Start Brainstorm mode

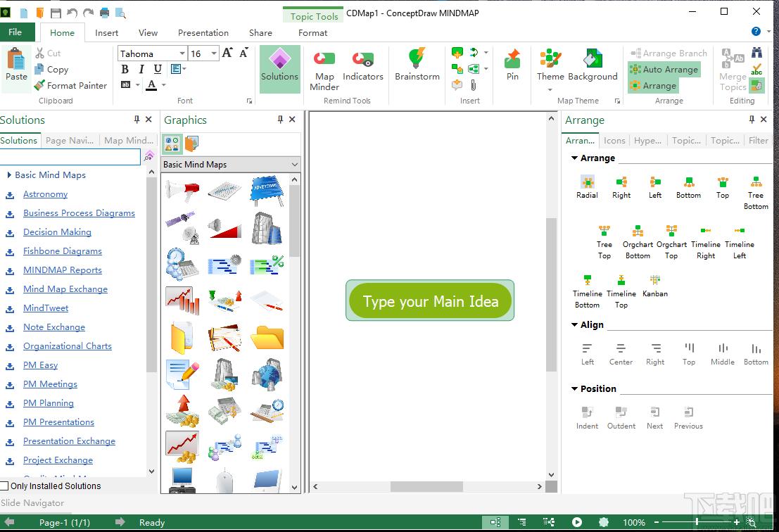click(417, 65)
